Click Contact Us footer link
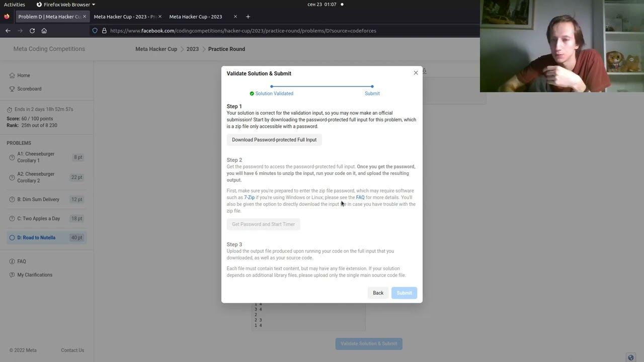Viewport: 644px width, 362px height. 72,350
